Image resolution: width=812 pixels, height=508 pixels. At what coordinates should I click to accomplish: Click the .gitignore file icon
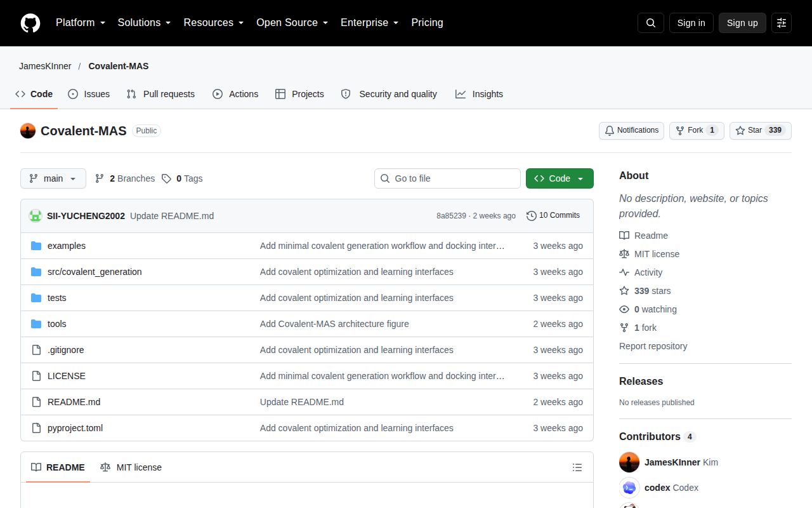[x=36, y=350]
